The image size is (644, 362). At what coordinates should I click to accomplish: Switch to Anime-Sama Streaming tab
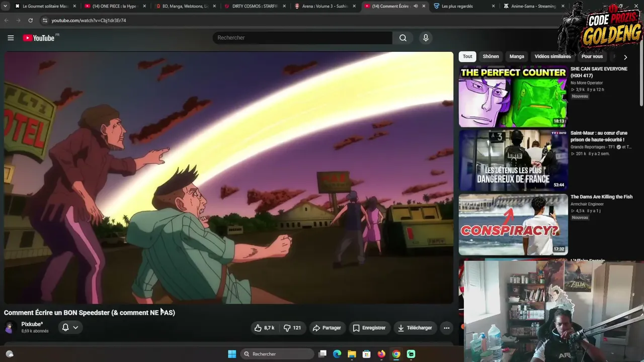pyautogui.click(x=533, y=6)
